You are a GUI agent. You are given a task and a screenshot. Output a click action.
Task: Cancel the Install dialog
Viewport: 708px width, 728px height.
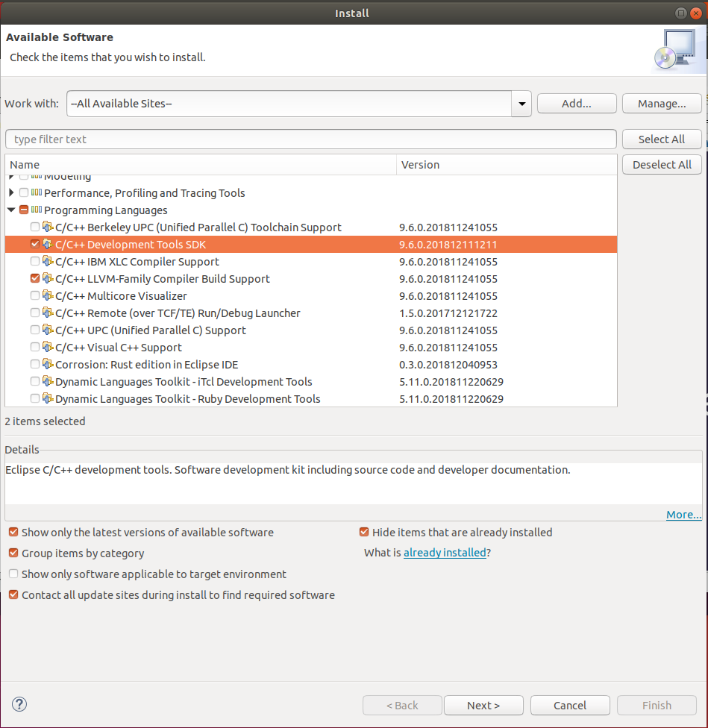570,706
